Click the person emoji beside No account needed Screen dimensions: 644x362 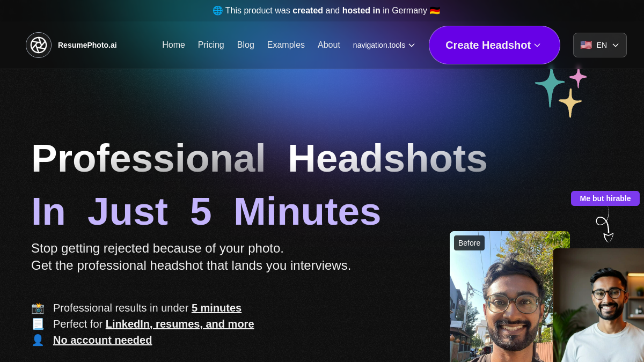click(x=38, y=340)
